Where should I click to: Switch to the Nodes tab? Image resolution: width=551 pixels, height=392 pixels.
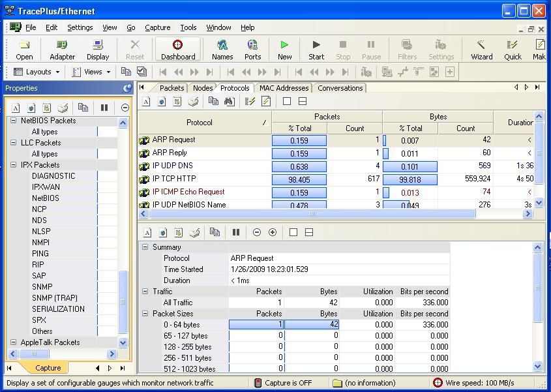coord(203,88)
